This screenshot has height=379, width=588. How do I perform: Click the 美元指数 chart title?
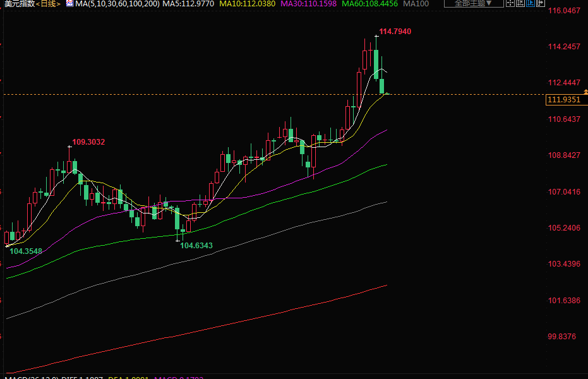point(18,4)
